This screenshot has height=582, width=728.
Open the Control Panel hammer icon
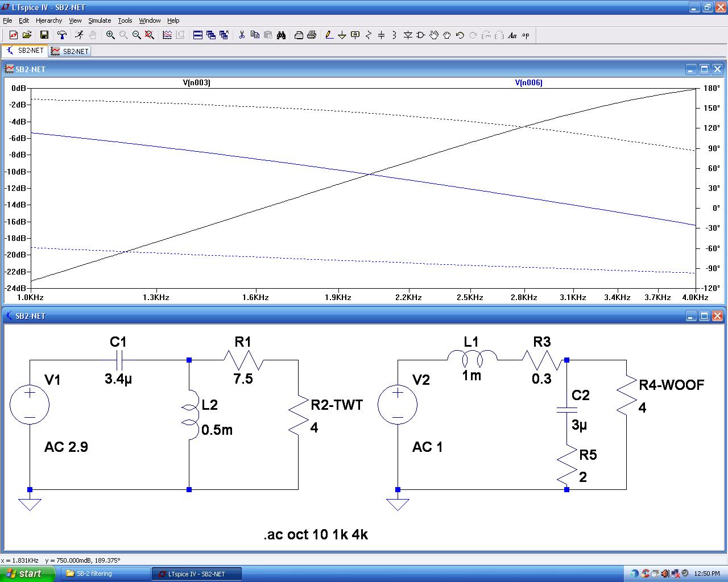(x=62, y=35)
